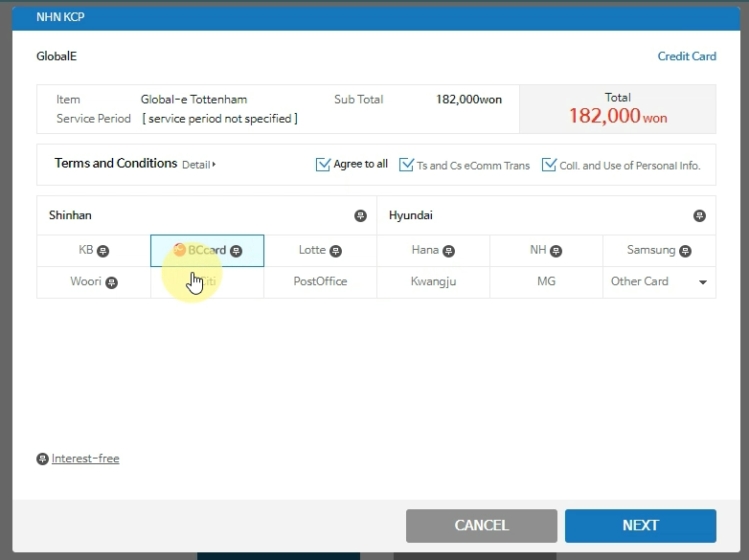This screenshot has height=560, width=749.
Task: Click the interest-free icon beside NH
Action: coord(556,251)
